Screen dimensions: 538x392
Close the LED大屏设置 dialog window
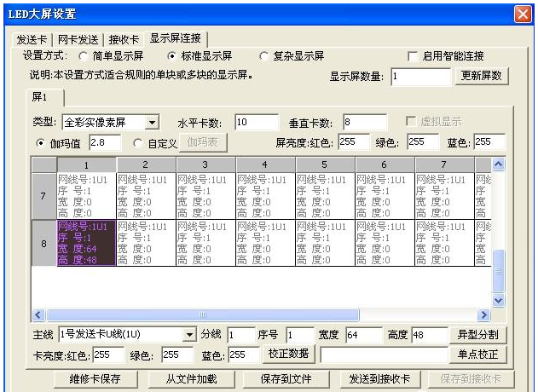(x=522, y=14)
